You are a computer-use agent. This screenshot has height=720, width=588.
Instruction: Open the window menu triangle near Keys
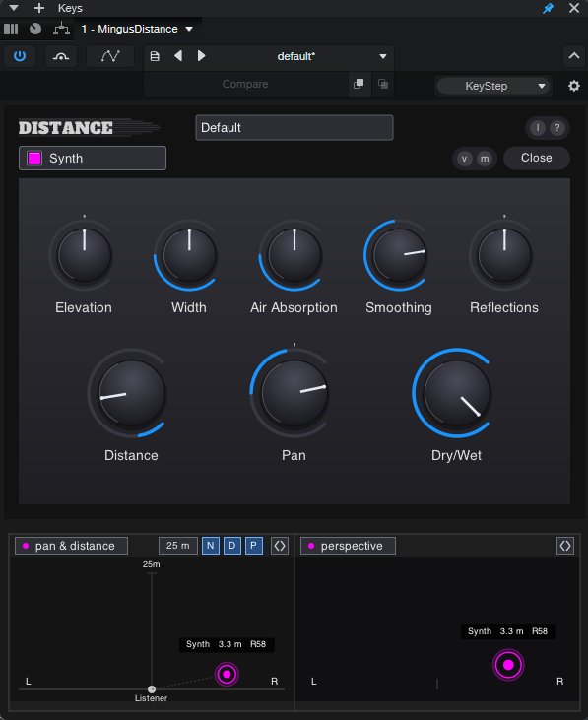(14, 8)
